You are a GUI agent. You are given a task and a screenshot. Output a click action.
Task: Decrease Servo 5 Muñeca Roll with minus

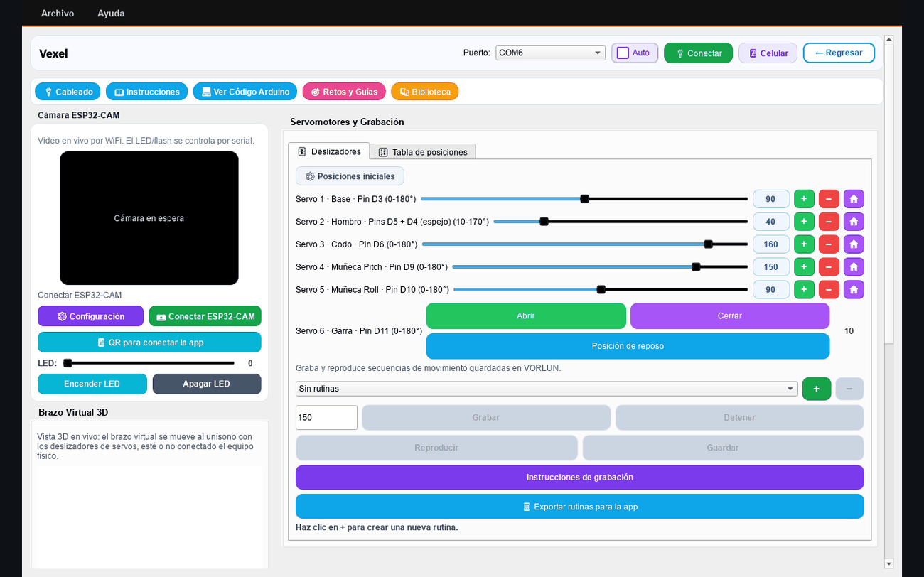(829, 290)
